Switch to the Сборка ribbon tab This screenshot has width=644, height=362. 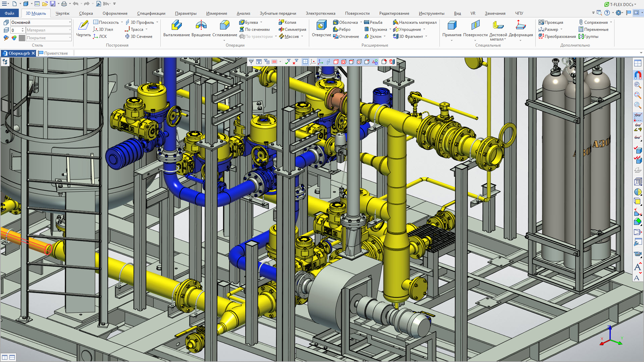(86, 13)
